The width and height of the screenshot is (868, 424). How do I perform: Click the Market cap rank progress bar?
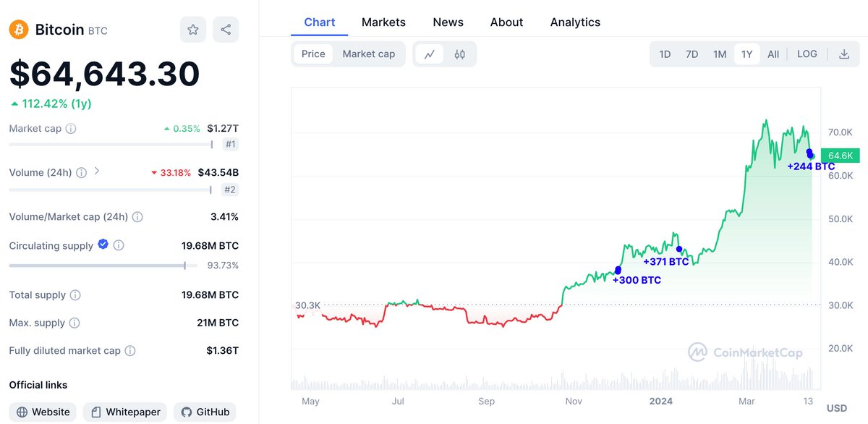click(x=111, y=144)
